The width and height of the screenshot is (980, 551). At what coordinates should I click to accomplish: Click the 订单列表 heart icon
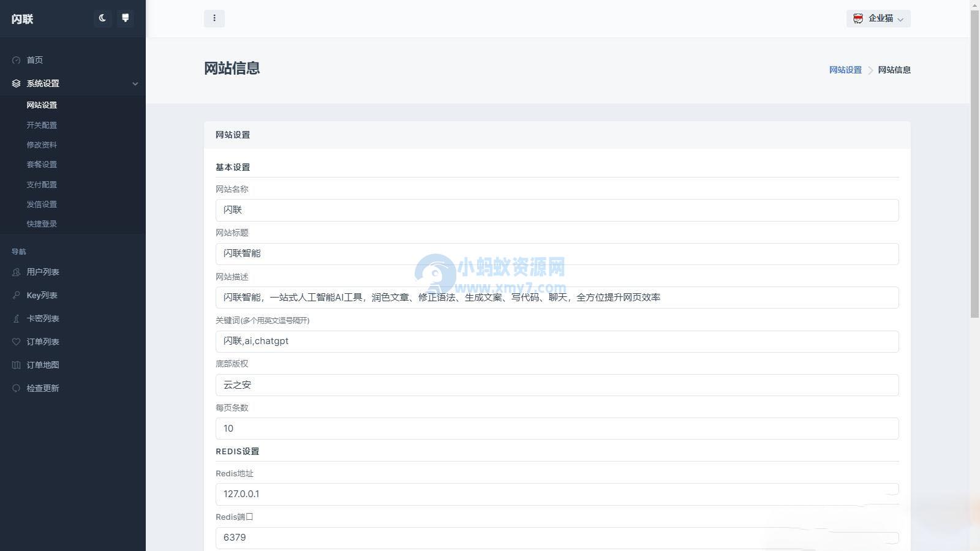point(17,342)
